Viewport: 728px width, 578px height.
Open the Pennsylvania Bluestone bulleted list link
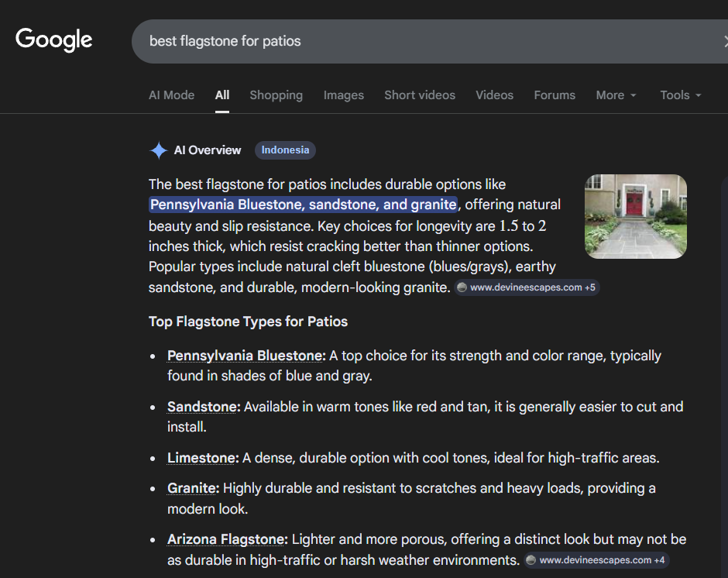click(x=246, y=356)
